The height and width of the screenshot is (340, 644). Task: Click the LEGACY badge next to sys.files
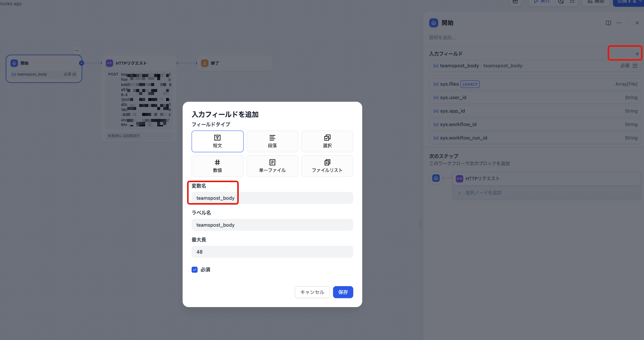coord(470,84)
